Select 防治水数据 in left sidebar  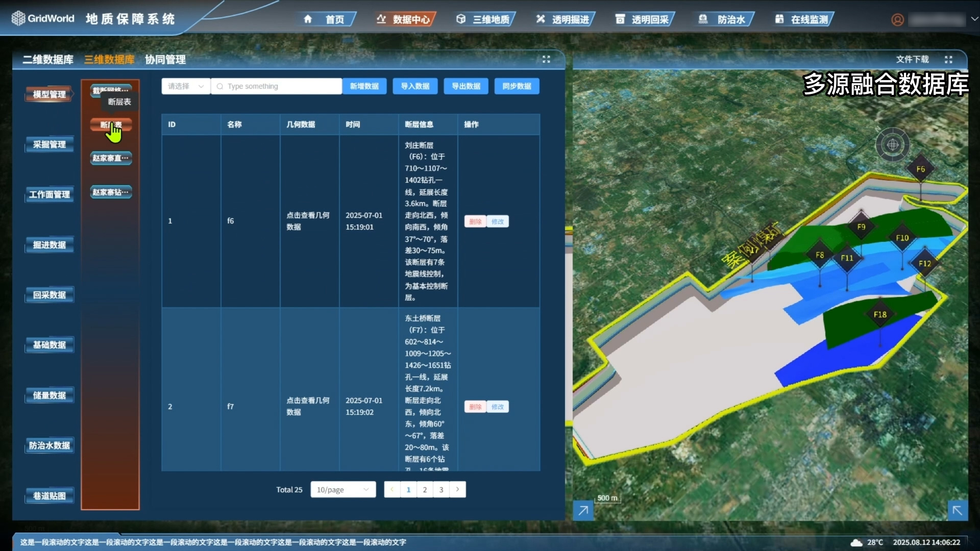pos(50,445)
